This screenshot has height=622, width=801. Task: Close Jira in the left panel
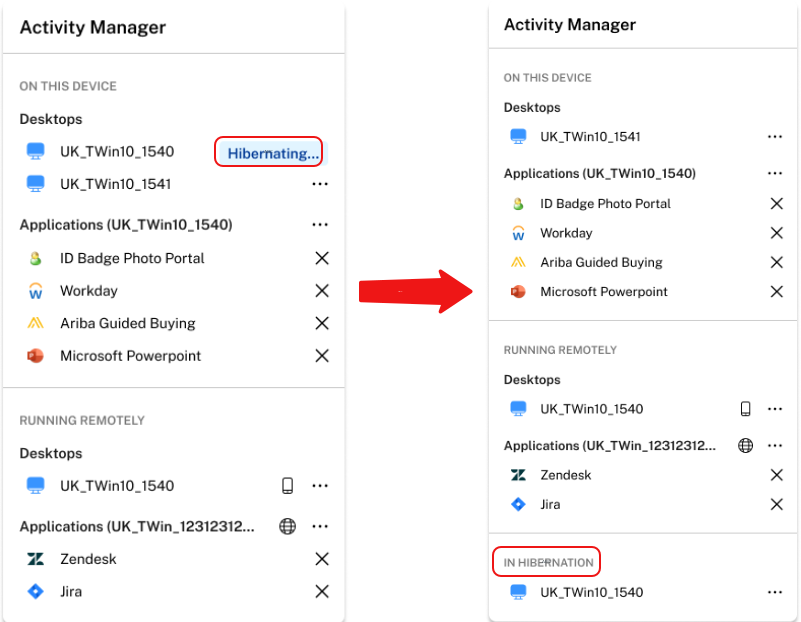pos(322,592)
